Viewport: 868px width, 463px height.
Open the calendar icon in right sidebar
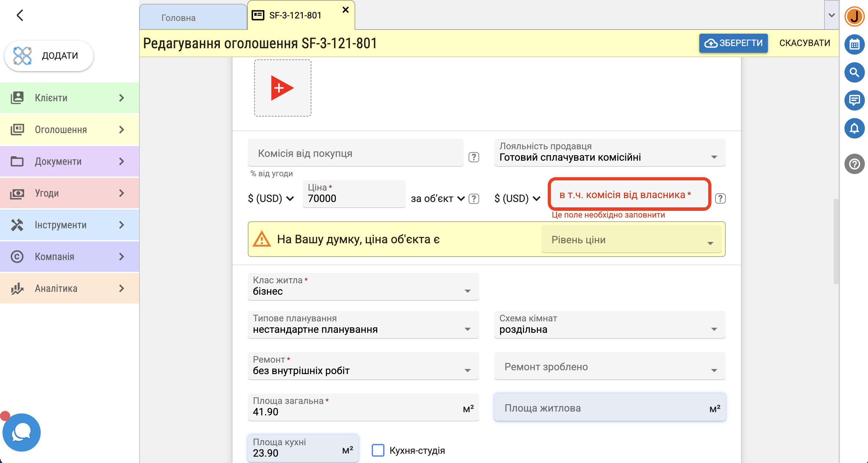click(x=854, y=44)
